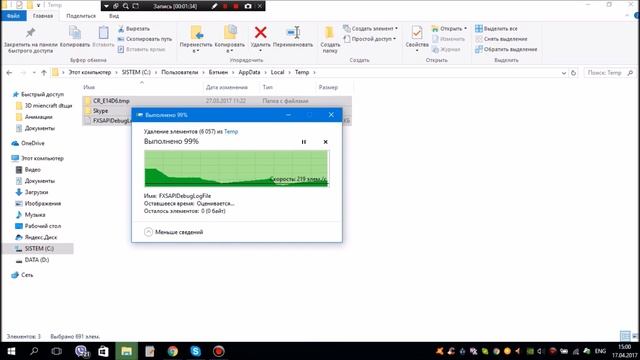Switch to the Поделиться ribbon tab

pos(81,16)
